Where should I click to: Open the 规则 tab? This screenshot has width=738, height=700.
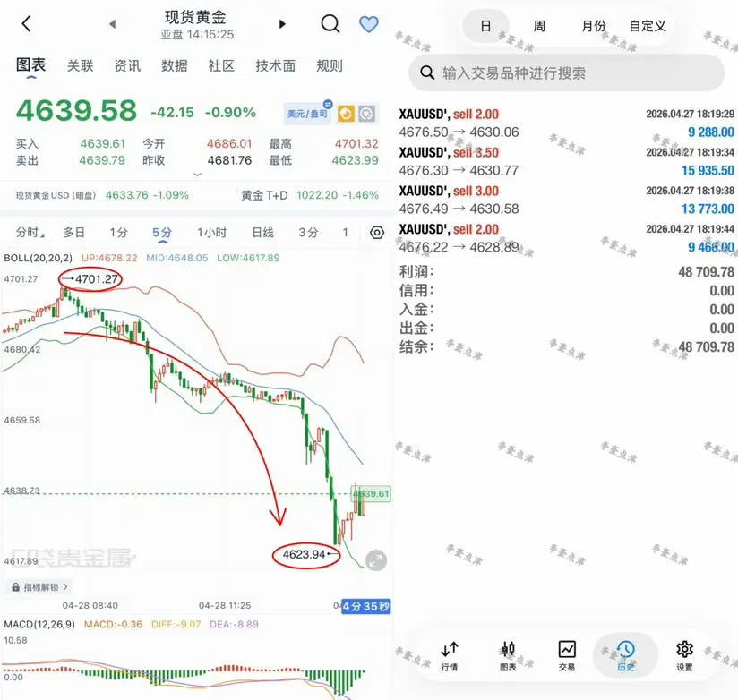330,66
